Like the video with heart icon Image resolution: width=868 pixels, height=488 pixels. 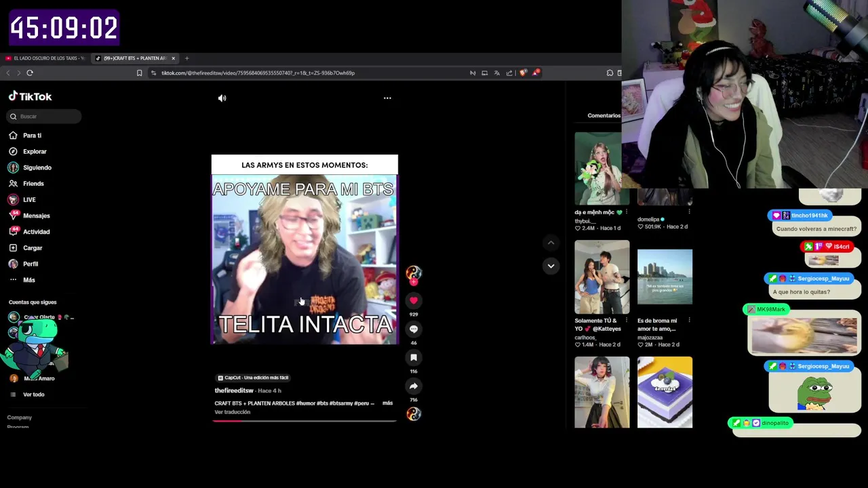414,300
